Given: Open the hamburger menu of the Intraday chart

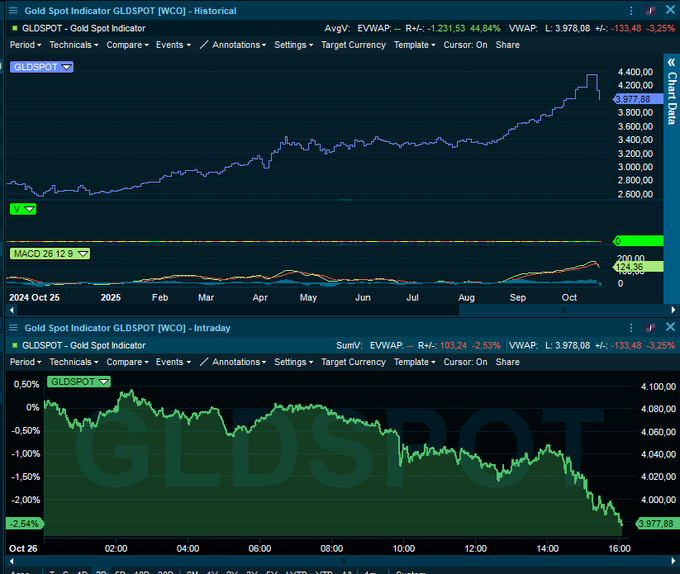Looking at the screenshot, I should (x=13, y=328).
